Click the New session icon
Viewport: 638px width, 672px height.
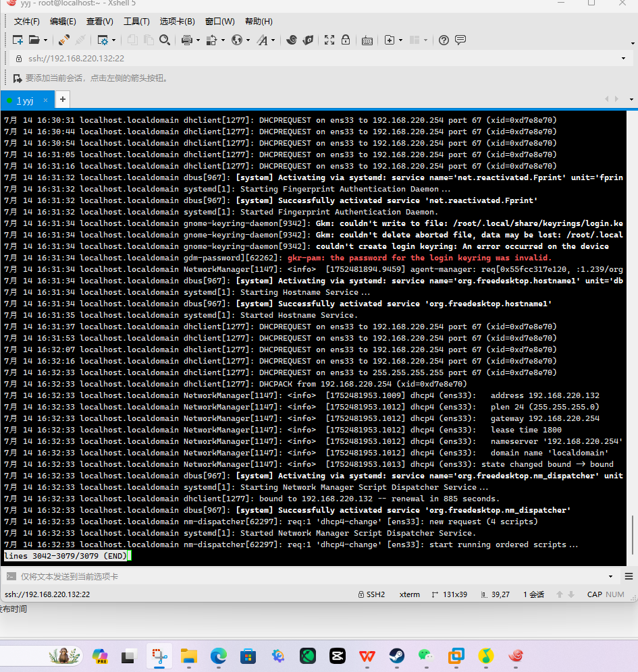pos(18,40)
